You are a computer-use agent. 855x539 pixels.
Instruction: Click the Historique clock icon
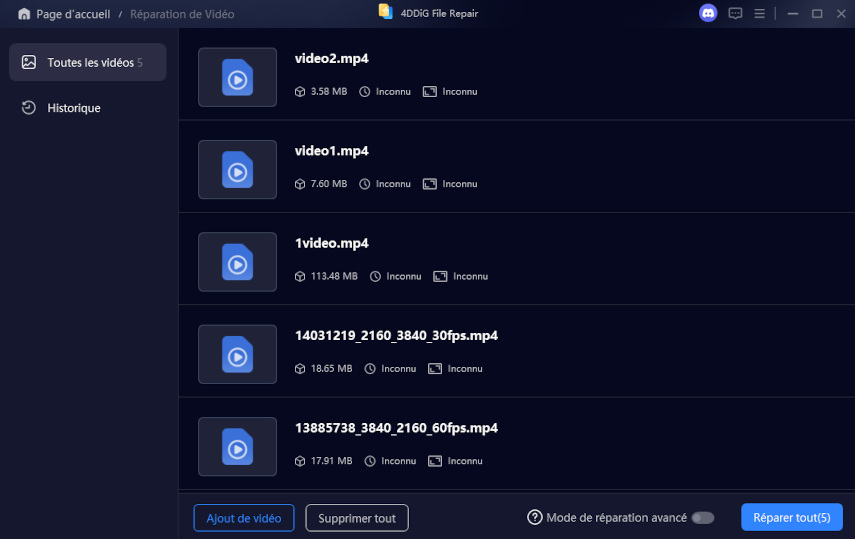(28, 107)
